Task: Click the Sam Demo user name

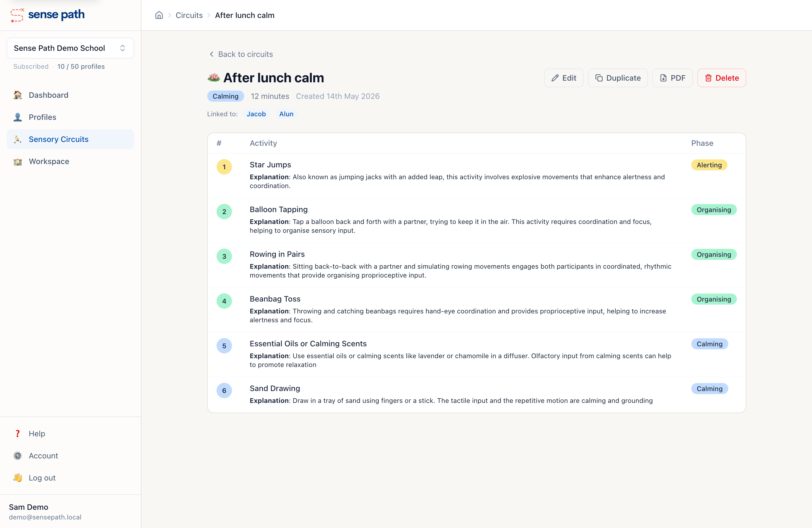Action: click(x=29, y=507)
